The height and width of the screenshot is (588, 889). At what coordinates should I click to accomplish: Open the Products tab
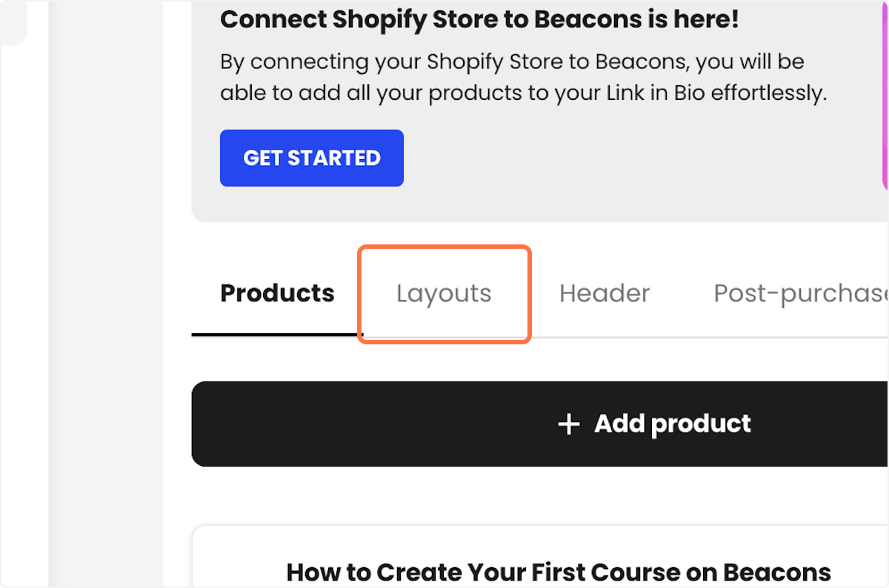[276, 293]
